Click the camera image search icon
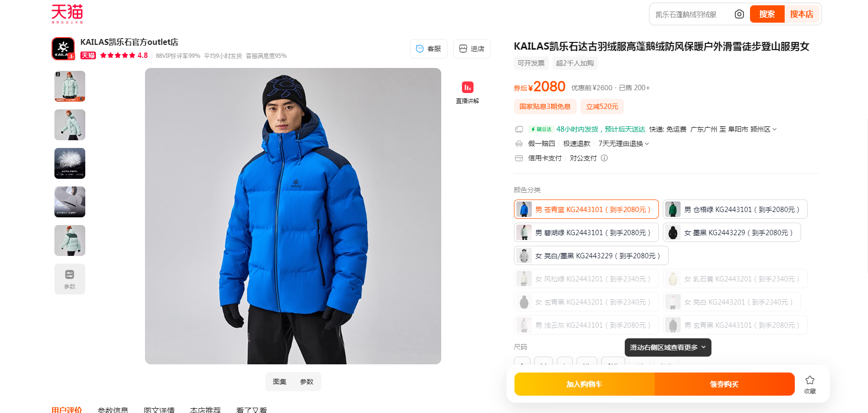Screen dimensions: 868x413 739,14
